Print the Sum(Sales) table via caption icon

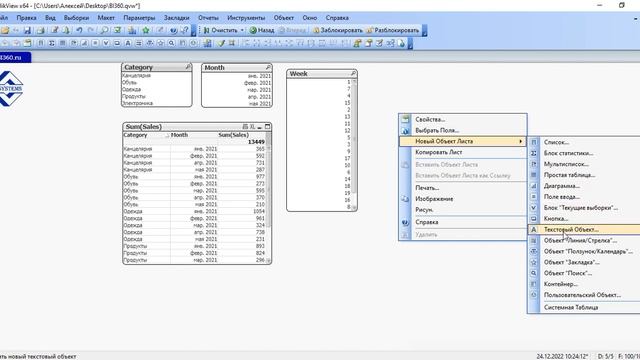pyautogui.click(x=245, y=127)
